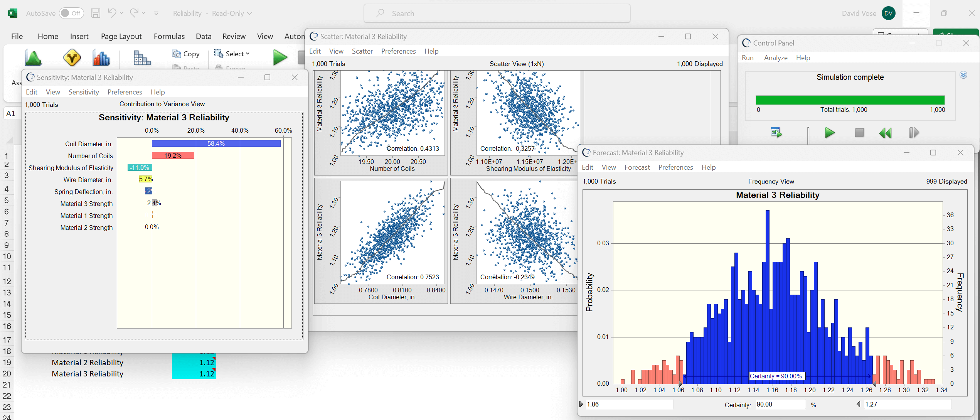Click the stepped cells grid ribbon icon

click(141, 58)
